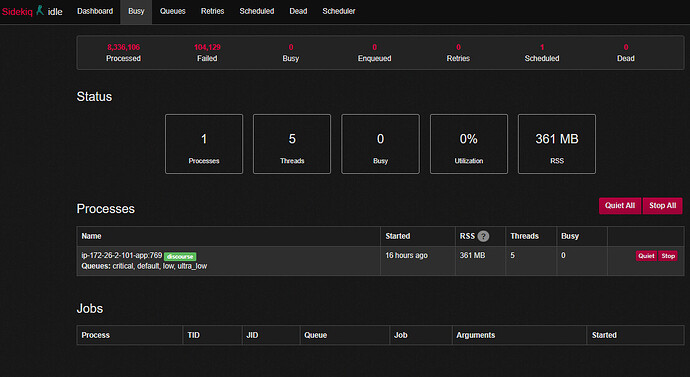690x377 pixels.
Task: Select the Busy tab
Action: 136,11
